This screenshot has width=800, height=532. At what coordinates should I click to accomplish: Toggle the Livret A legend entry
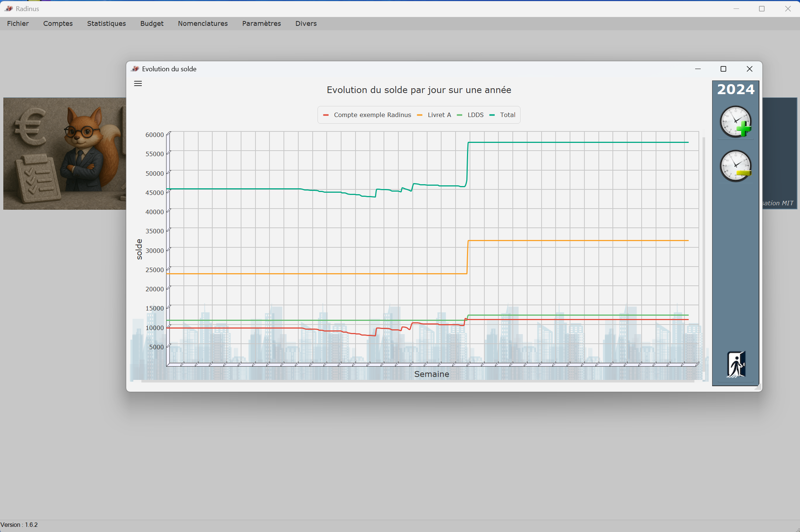click(x=439, y=115)
